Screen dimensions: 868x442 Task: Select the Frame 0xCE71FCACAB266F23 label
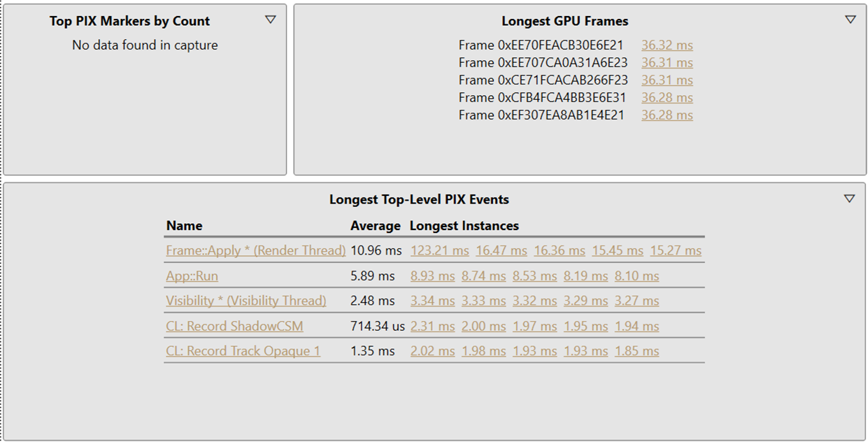(543, 80)
